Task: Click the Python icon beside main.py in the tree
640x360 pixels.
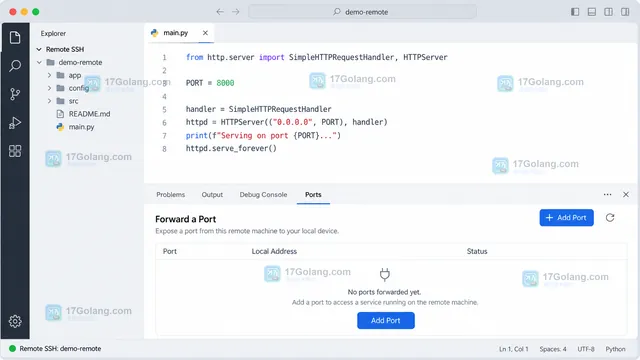Action: (x=60, y=127)
